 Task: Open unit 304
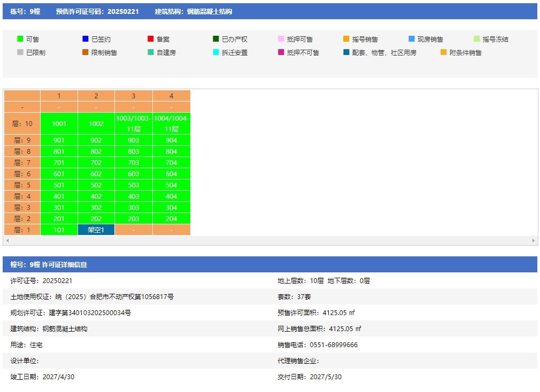click(172, 208)
